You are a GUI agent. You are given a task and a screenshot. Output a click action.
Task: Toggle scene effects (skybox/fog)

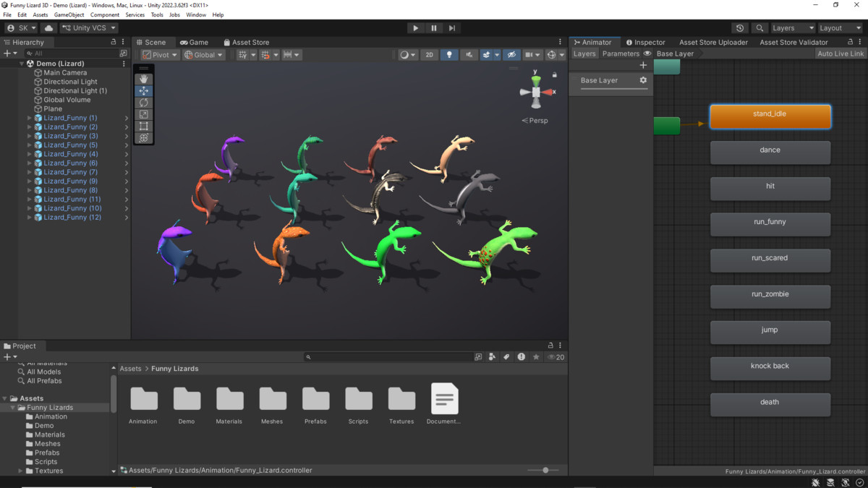click(x=487, y=55)
